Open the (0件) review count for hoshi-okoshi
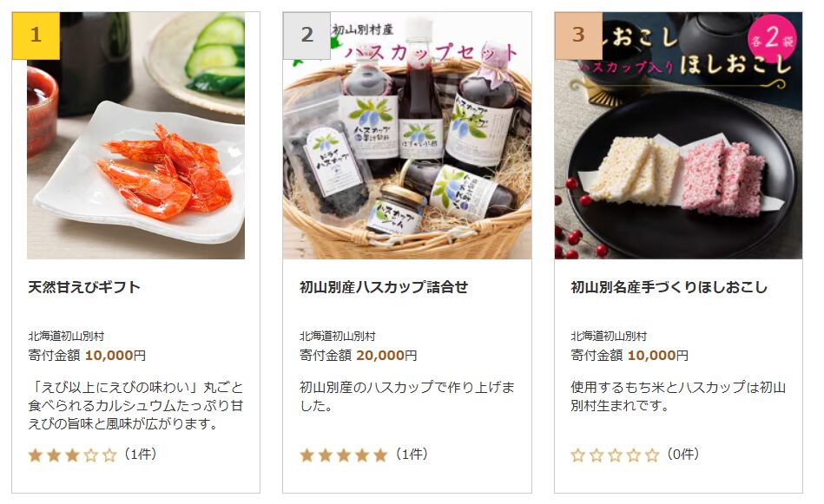The width and height of the screenshot is (824, 504). (x=683, y=455)
